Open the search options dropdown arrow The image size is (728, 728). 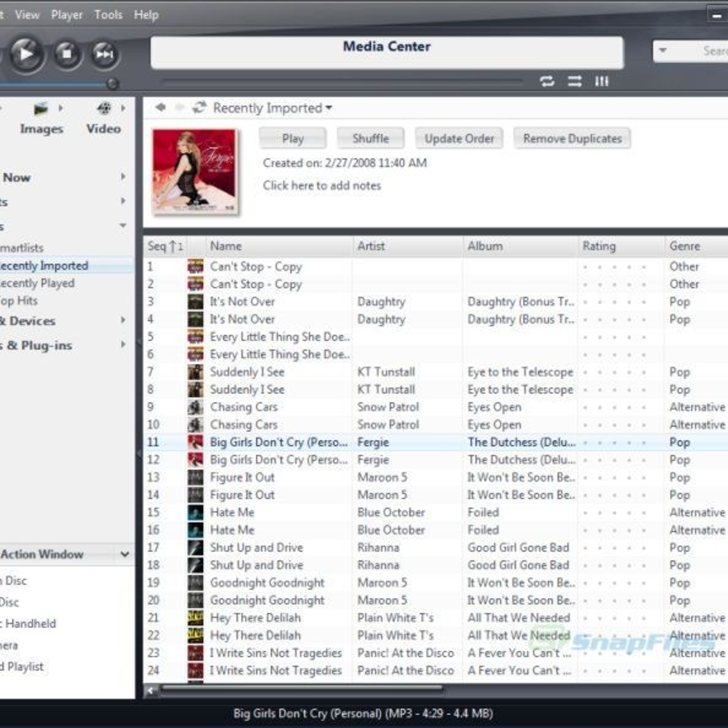(663, 51)
